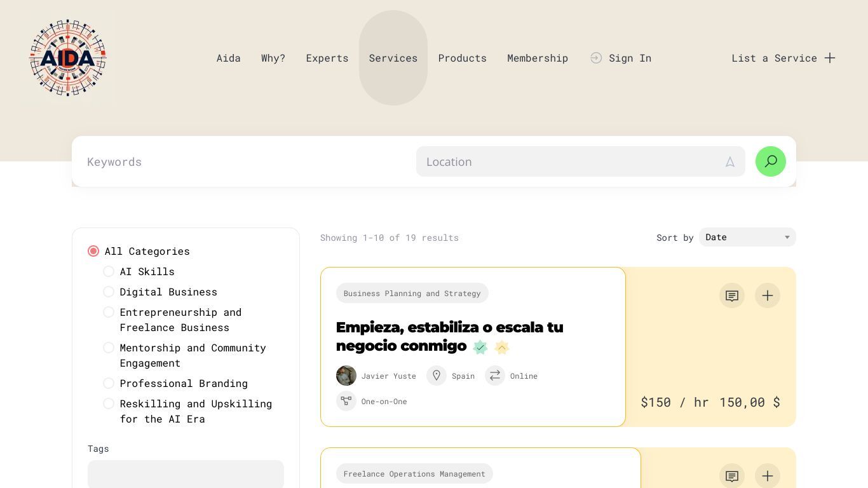Viewport: 868px width, 488px height.
Task: Select Digital Business category
Action: click(x=109, y=292)
